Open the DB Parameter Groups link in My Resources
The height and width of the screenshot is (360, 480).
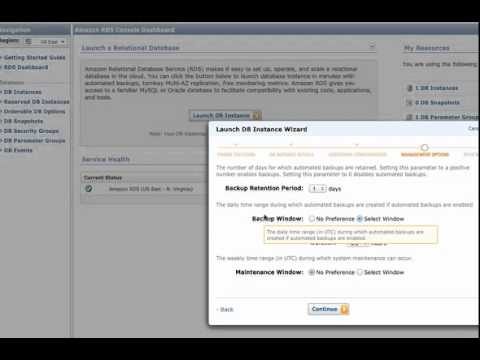click(447, 117)
